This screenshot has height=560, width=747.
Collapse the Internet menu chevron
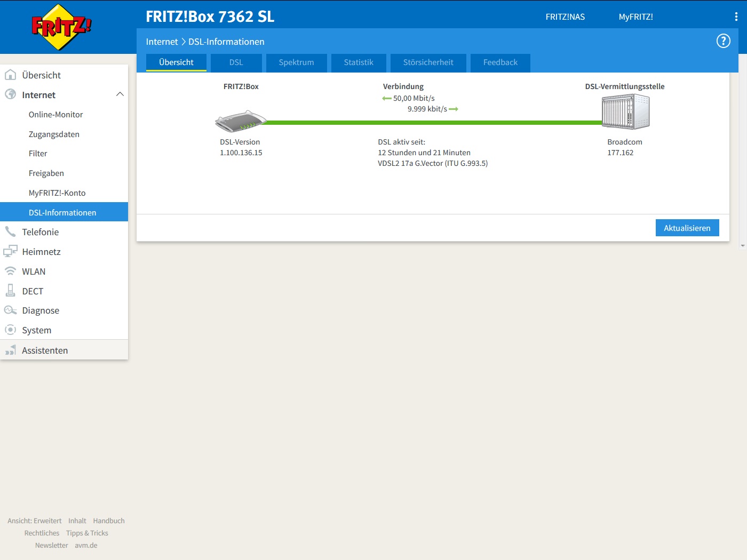[120, 94]
